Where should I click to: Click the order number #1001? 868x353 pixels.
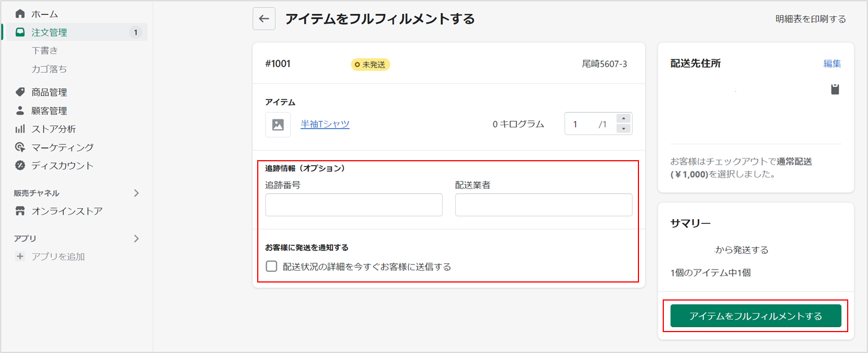(278, 64)
